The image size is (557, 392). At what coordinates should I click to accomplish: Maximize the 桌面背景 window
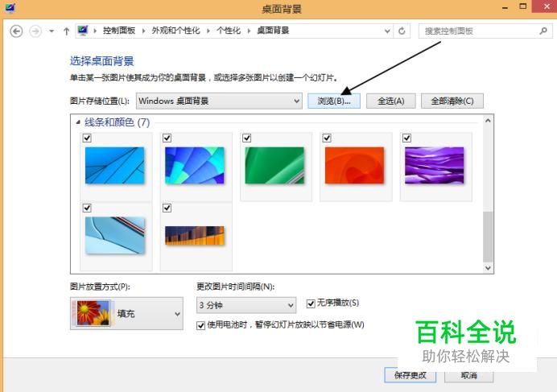point(523,6)
